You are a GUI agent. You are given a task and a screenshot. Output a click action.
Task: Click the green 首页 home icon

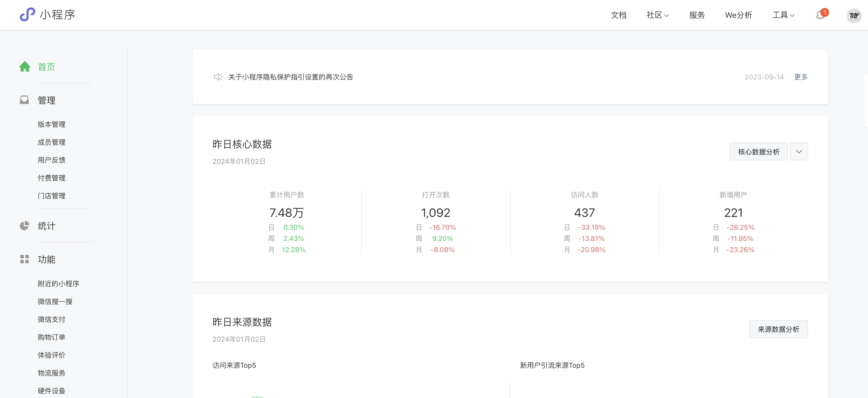25,67
